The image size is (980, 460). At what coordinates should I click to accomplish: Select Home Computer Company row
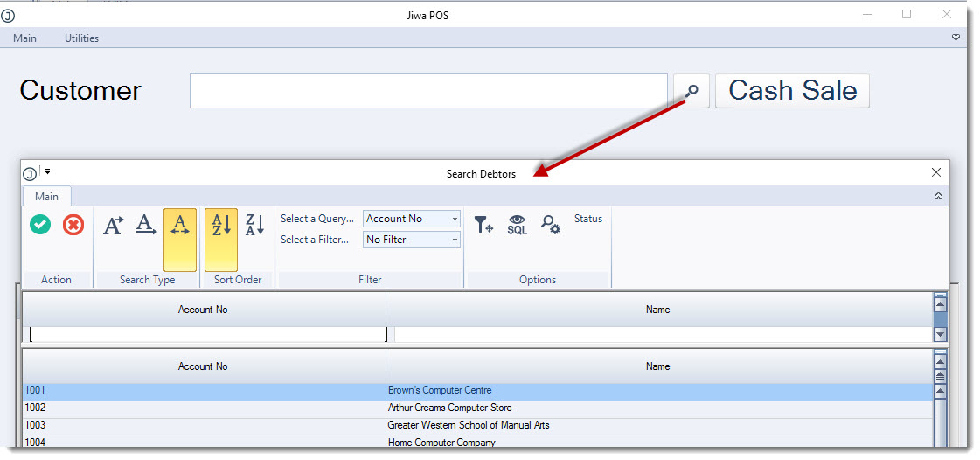(659, 442)
